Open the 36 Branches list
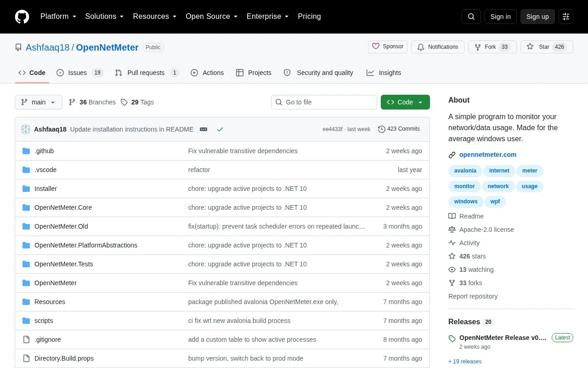 (x=92, y=102)
